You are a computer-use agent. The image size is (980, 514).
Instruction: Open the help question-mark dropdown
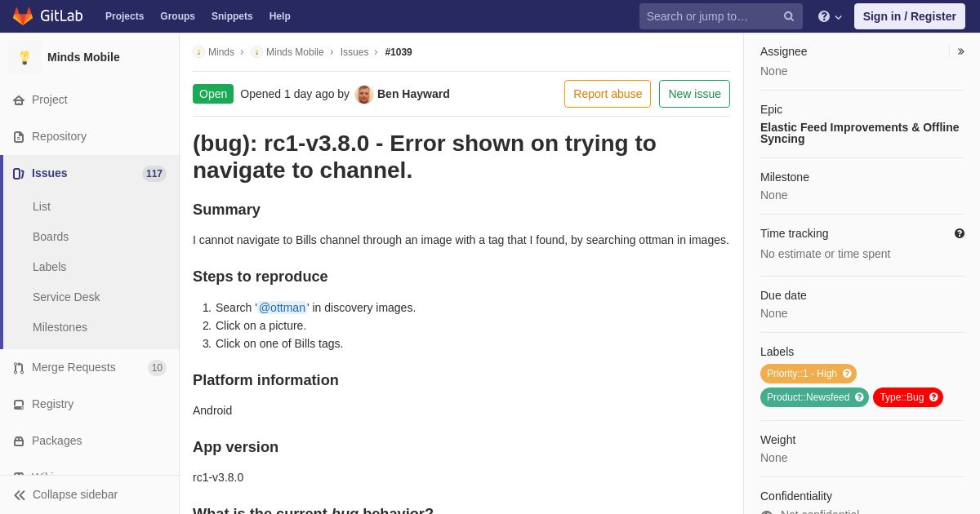coord(830,16)
